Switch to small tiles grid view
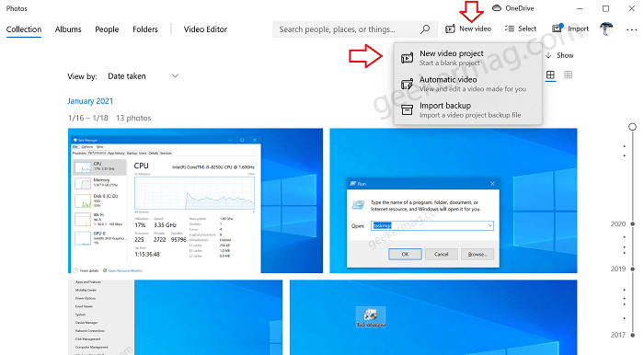Viewport: 644px width, 355px height. (x=568, y=74)
